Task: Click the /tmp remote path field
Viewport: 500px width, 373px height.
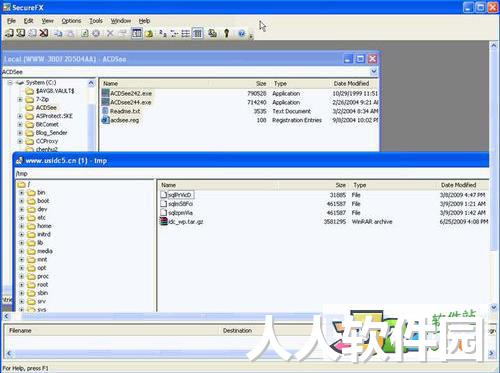Action: point(252,174)
